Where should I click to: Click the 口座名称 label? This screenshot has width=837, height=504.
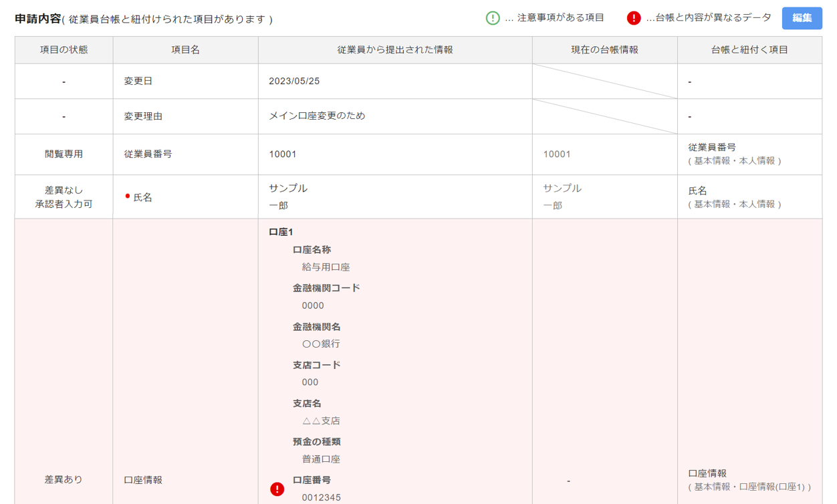tap(312, 250)
